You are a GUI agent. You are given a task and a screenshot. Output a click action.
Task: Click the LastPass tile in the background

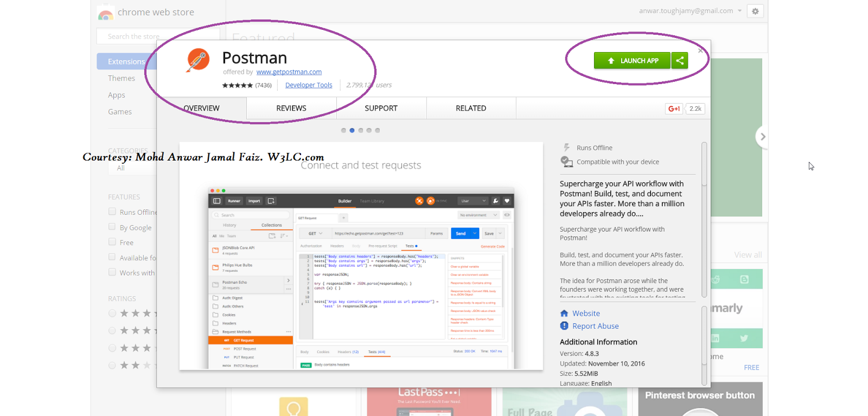429,401
